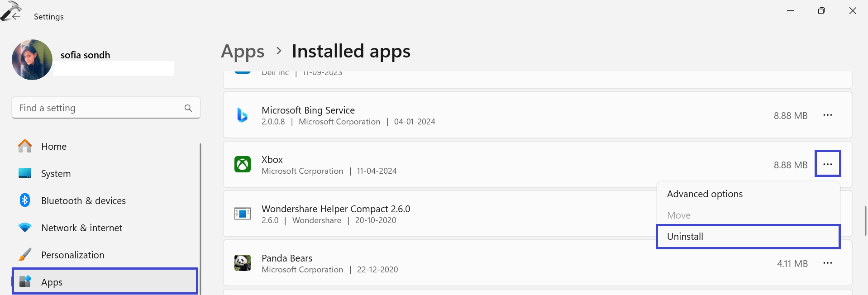Select the Network & internet icon
This screenshot has width=868, height=295.
click(24, 227)
